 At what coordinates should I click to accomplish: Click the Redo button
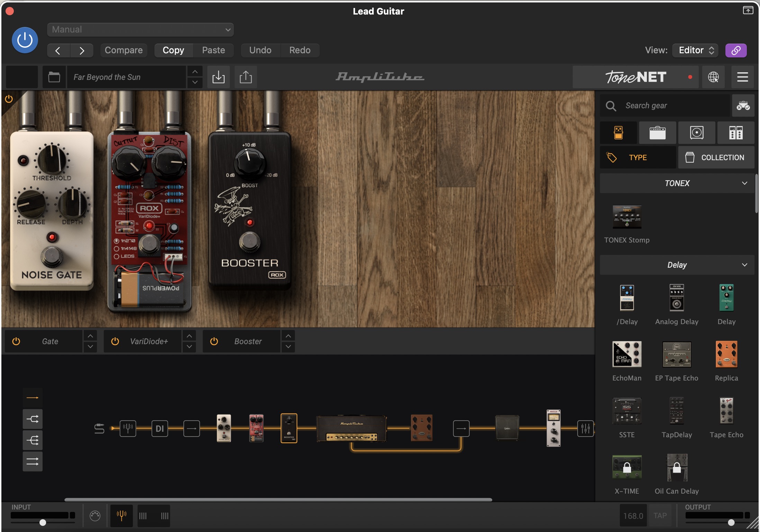tap(300, 50)
